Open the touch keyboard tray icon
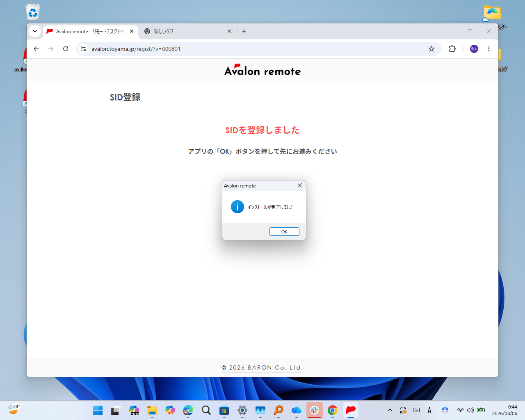The width and height of the screenshot is (525, 420). [x=416, y=410]
